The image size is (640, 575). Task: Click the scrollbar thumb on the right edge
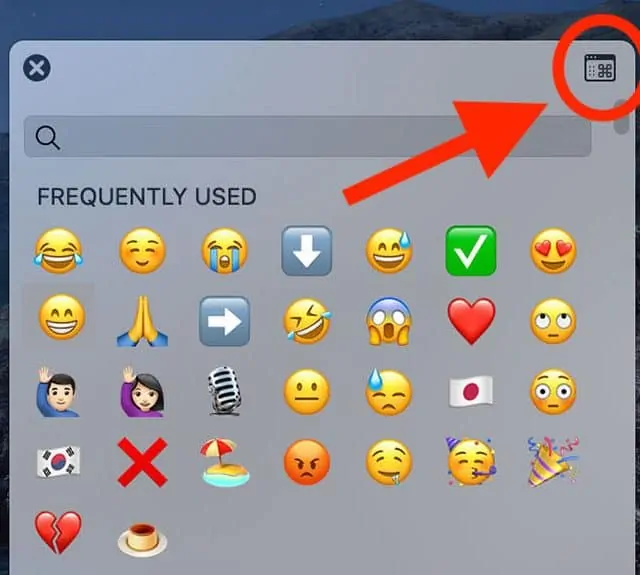622,116
